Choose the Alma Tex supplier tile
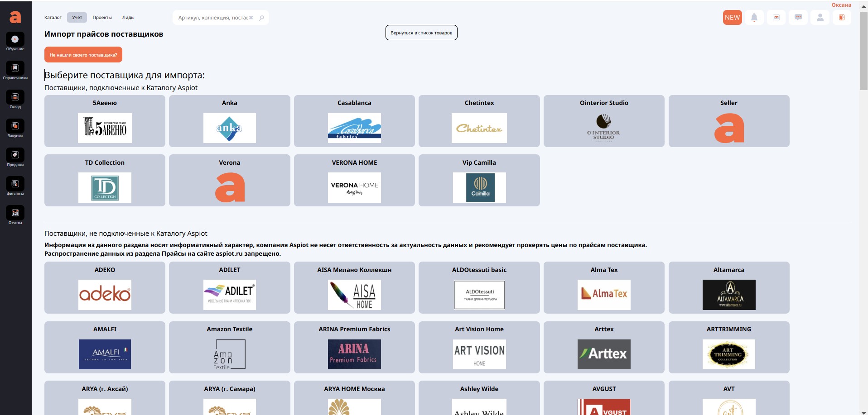The image size is (868, 415). 604,287
